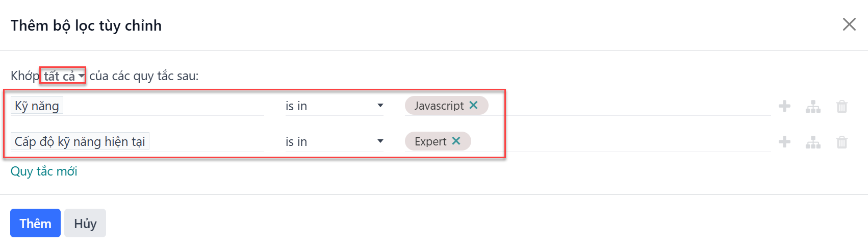Open operator dropdown for Kỹ năng rule
The width and height of the screenshot is (868, 248).
(334, 106)
